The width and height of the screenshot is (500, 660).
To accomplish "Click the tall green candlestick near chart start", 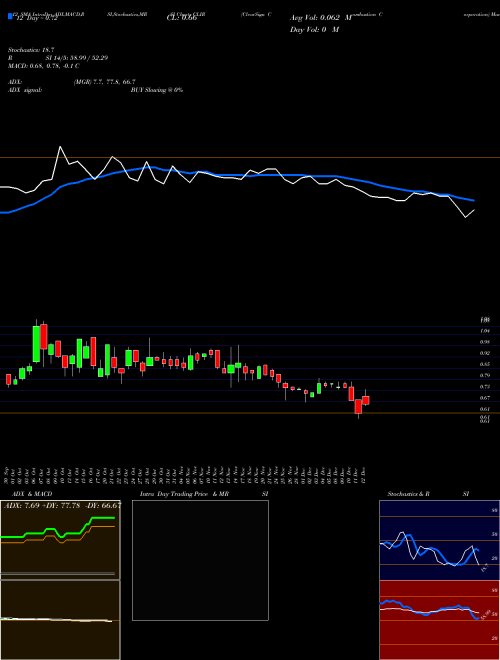I will pyautogui.click(x=37, y=343).
